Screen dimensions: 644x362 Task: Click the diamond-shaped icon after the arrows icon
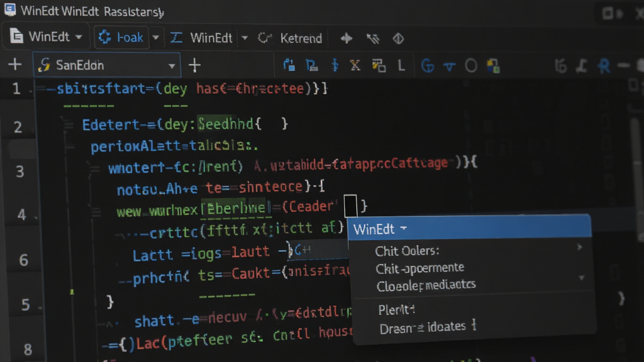point(398,39)
